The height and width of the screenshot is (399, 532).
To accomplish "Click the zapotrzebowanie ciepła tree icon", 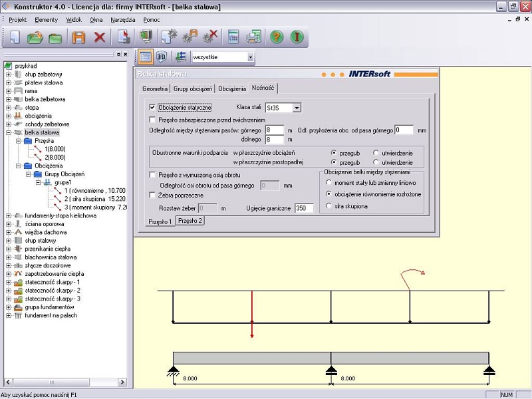I will [18, 274].
